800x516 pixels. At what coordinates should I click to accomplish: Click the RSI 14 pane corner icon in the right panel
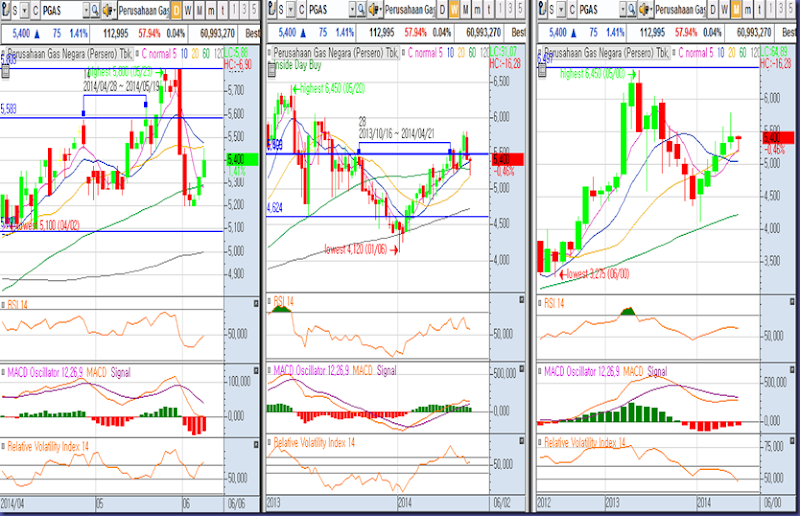coord(792,303)
